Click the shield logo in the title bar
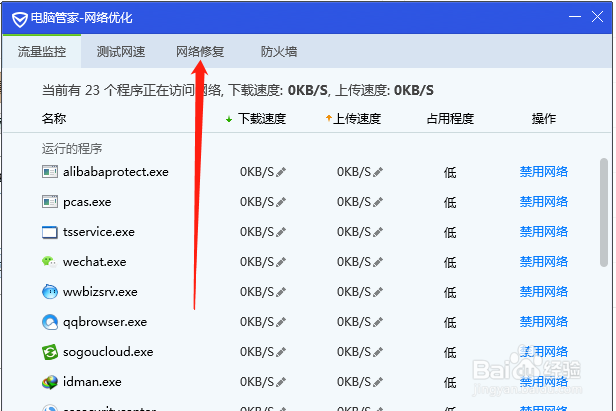Viewport: 616px width, 411px height. [19, 19]
